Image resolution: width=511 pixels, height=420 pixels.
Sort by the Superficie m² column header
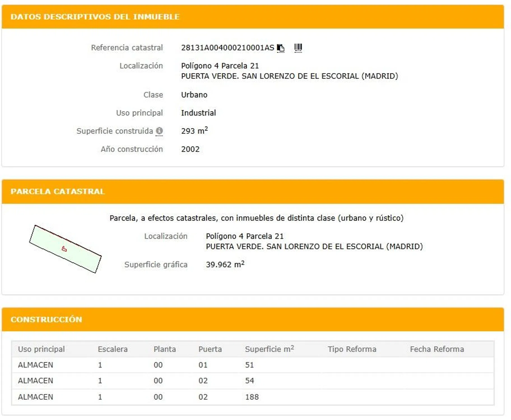click(x=269, y=349)
